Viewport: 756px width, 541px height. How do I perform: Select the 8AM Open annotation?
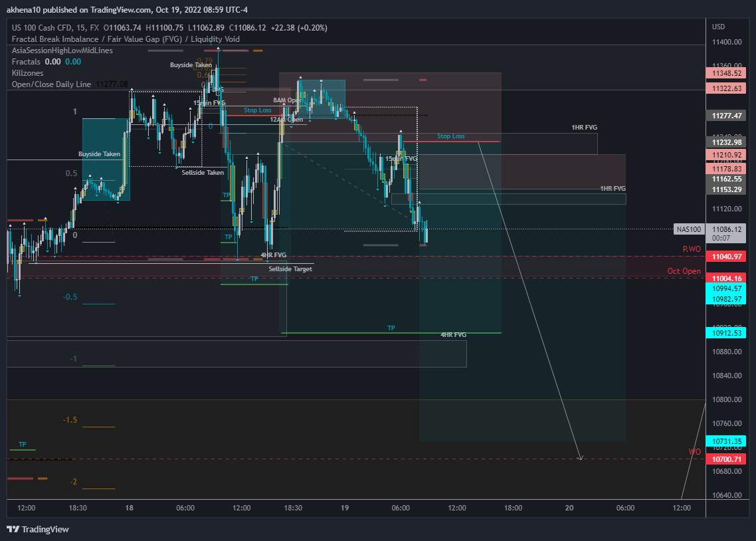[288, 100]
